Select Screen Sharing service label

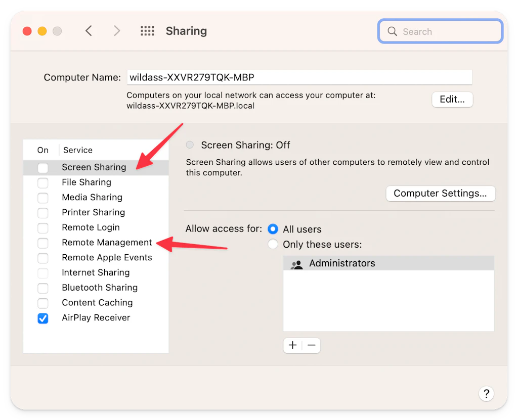[x=94, y=167]
